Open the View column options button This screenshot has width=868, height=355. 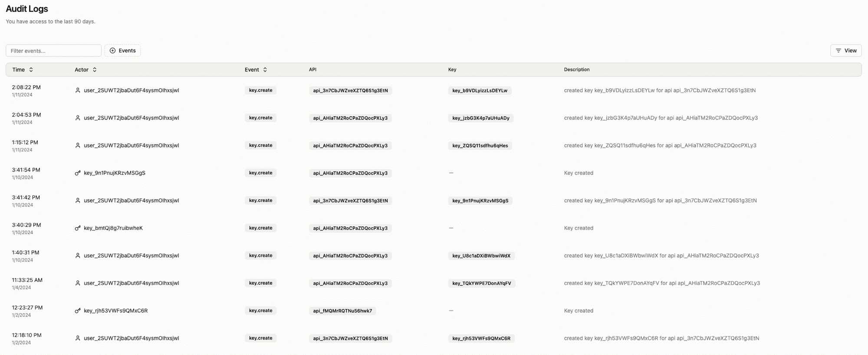(x=845, y=51)
